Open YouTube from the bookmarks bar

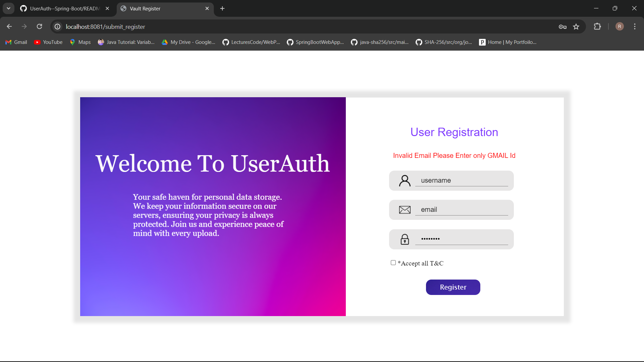48,42
